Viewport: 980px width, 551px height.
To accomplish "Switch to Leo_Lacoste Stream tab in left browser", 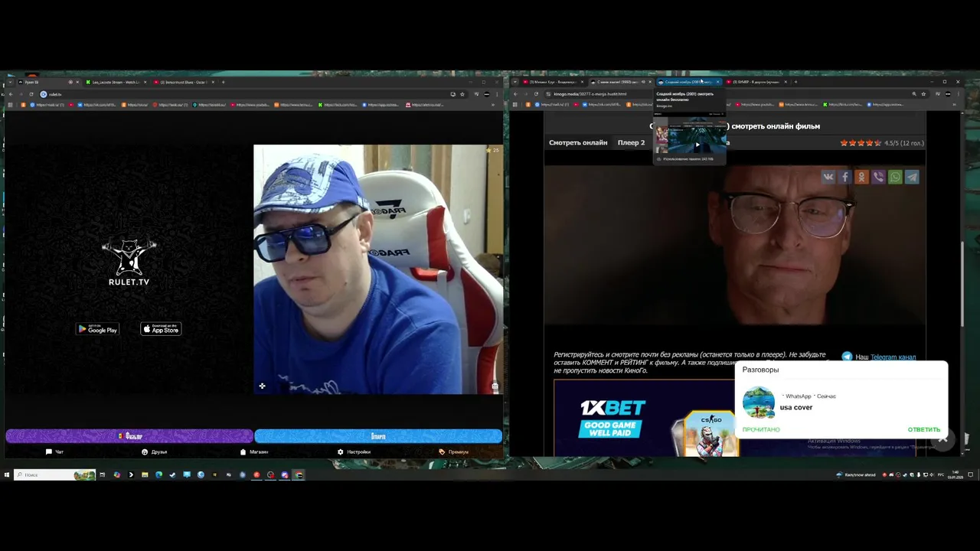I will click(116, 82).
